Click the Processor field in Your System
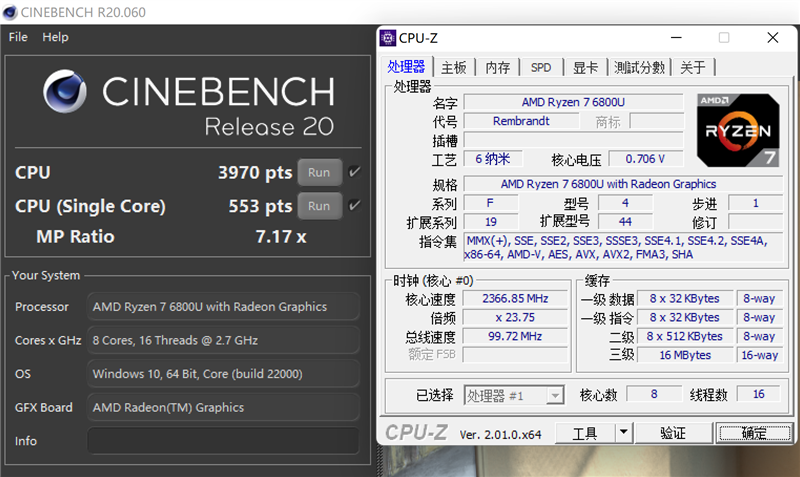This screenshot has width=800, height=477. pyautogui.click(x=223, y=307)
